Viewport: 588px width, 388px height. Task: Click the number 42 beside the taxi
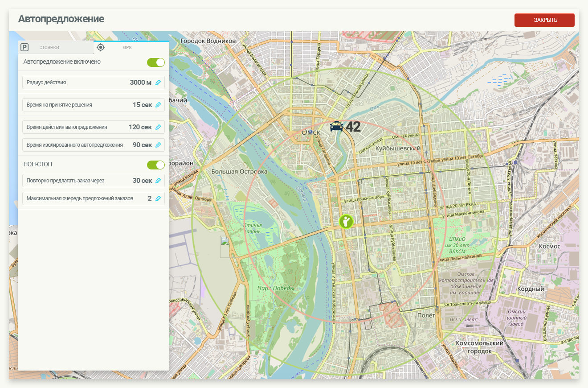tap(353, 127)
